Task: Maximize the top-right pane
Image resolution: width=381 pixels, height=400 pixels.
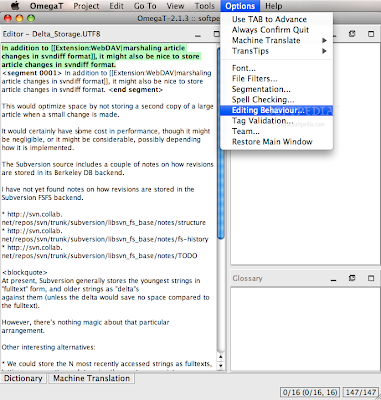Action: click(371, 34)
